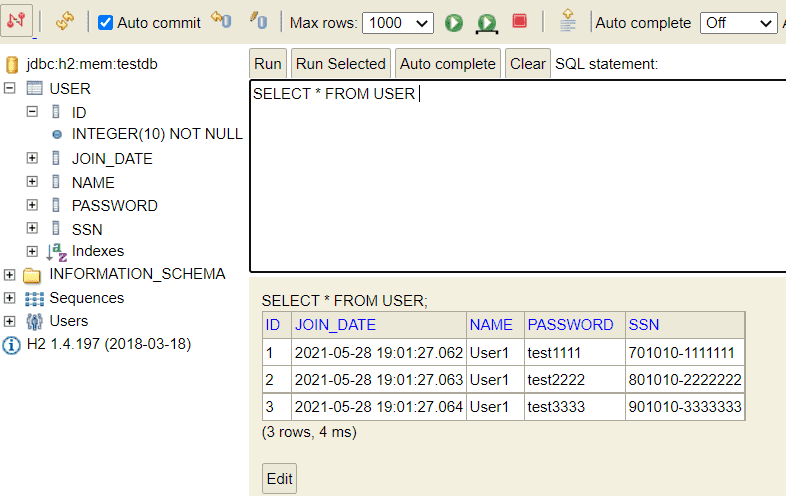
Task: Click the cell test2222
Action: [x=575, y=380]
